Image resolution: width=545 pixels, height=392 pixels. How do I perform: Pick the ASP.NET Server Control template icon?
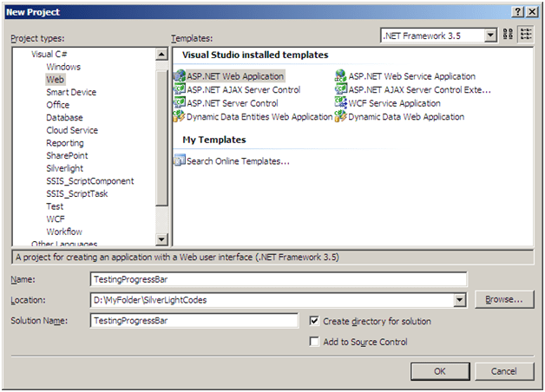click(180, 103)
